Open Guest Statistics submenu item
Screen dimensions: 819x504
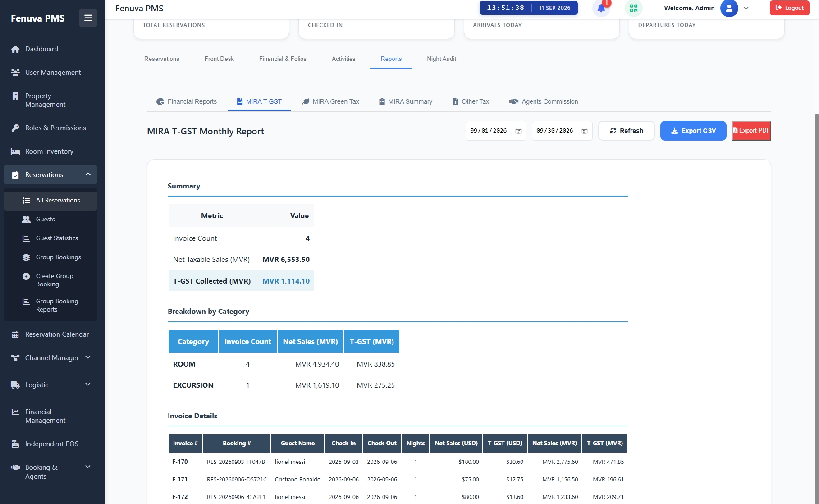click(x=50, y=238)
